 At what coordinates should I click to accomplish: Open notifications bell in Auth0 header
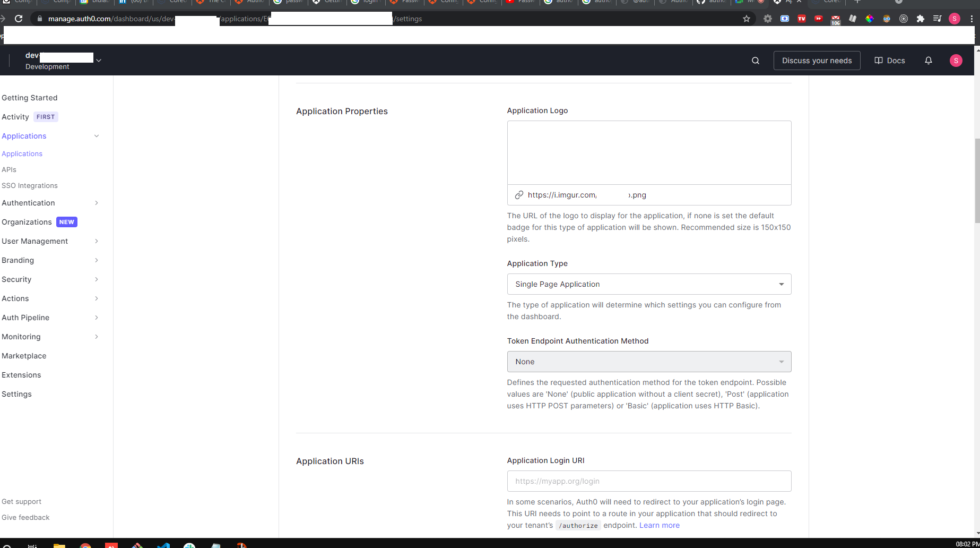click(929, 61)
